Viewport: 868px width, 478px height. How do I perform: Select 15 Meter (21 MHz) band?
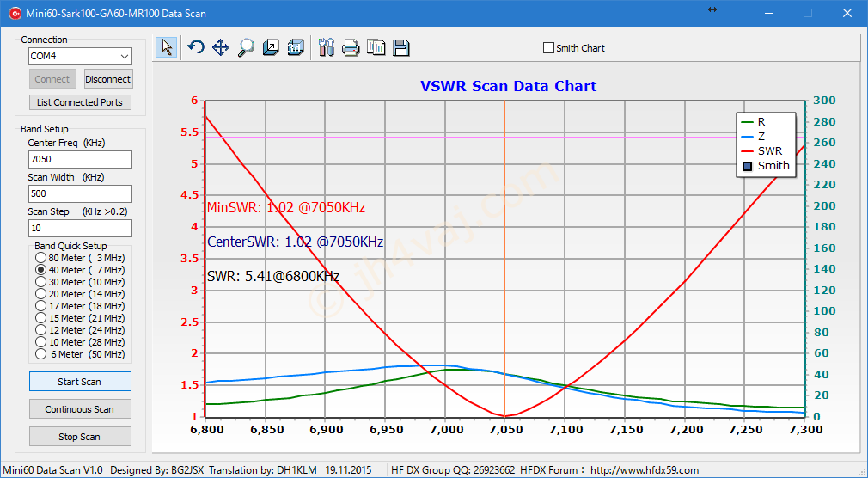click(80, 318)
